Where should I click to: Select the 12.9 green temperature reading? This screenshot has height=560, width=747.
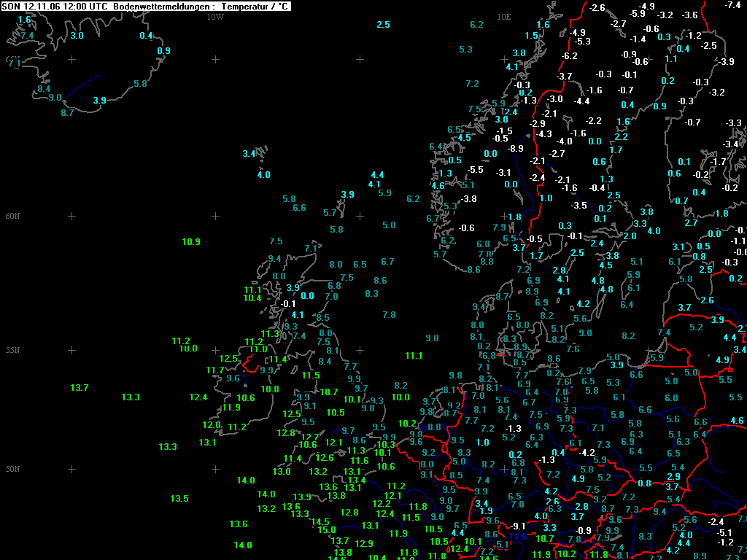364,543
